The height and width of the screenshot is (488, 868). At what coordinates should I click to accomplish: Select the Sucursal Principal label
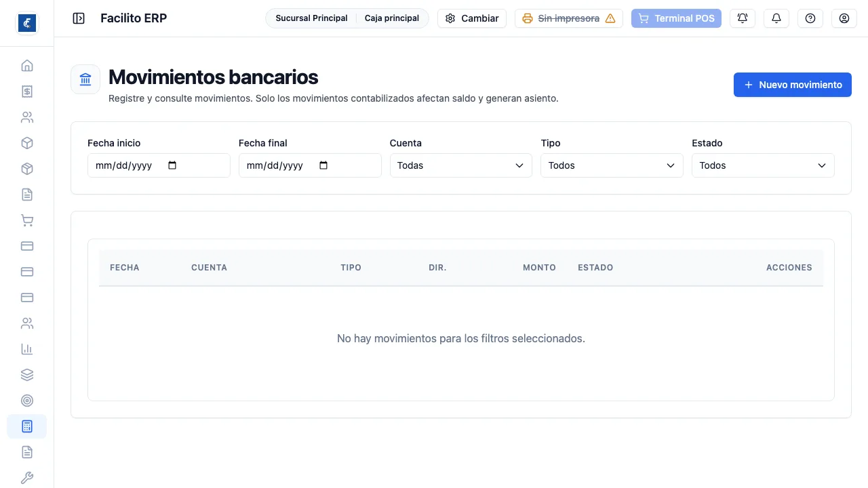311,18
